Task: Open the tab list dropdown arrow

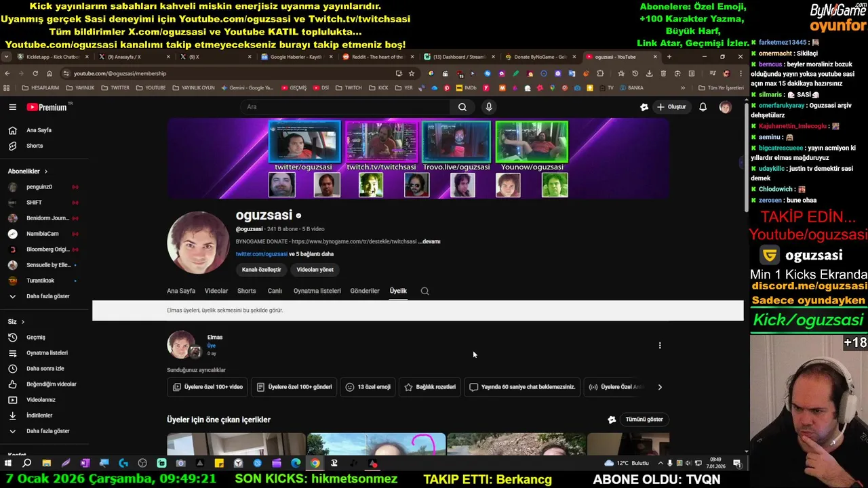Action: [x=6, y=57]
